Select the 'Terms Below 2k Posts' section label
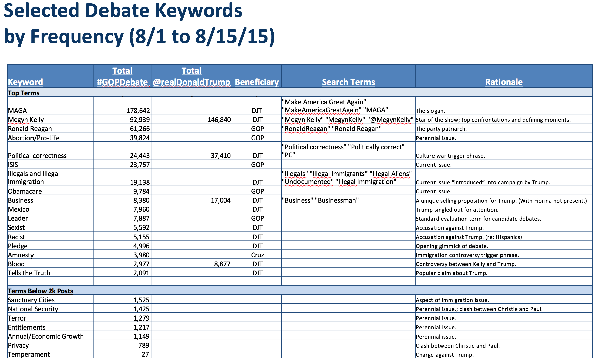 click(41, 291)
